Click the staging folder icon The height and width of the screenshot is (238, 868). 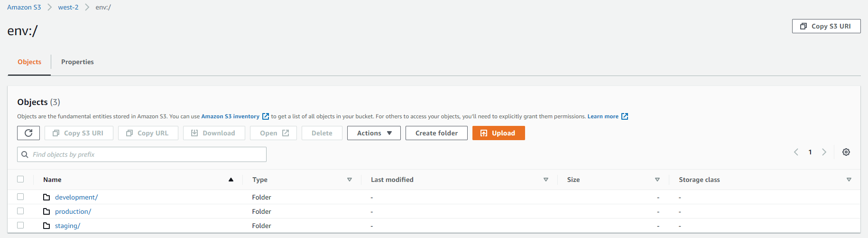(46, 226)
